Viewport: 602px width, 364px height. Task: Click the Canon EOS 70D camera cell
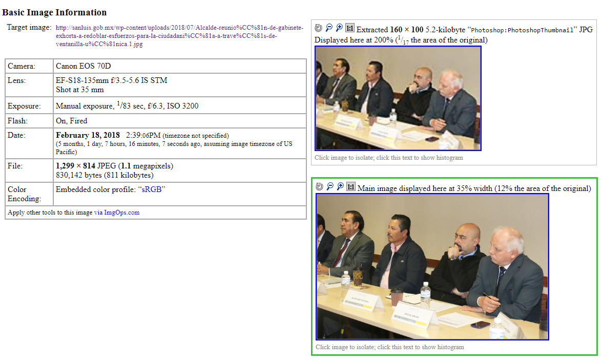pyautogui.click(x=180, y=66)
